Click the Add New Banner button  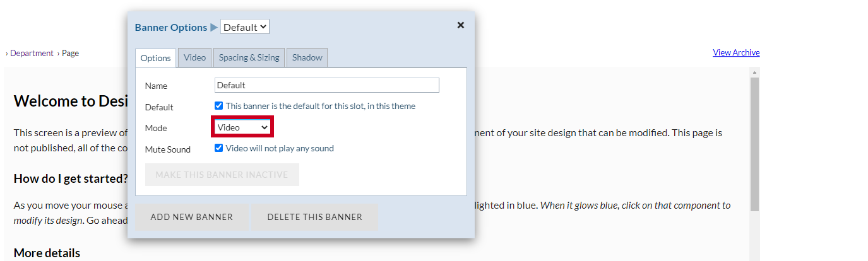pos(192,217)
